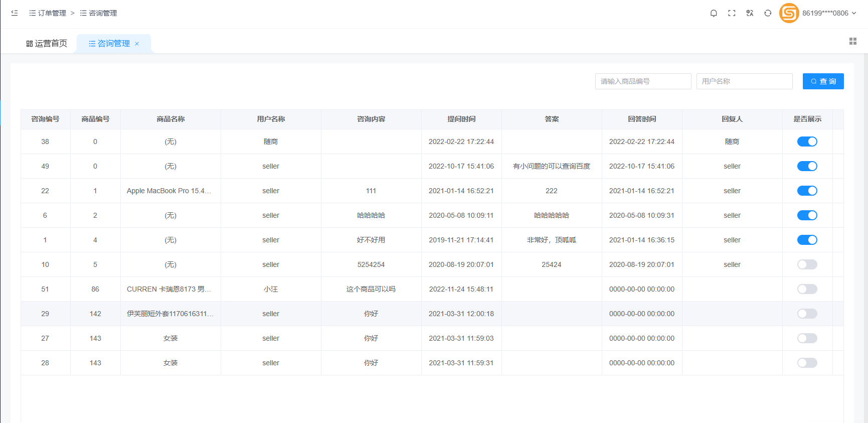868x423 pixels.
Task: Toggle fullscreen mode icon
Action: [x=732, y=13]
